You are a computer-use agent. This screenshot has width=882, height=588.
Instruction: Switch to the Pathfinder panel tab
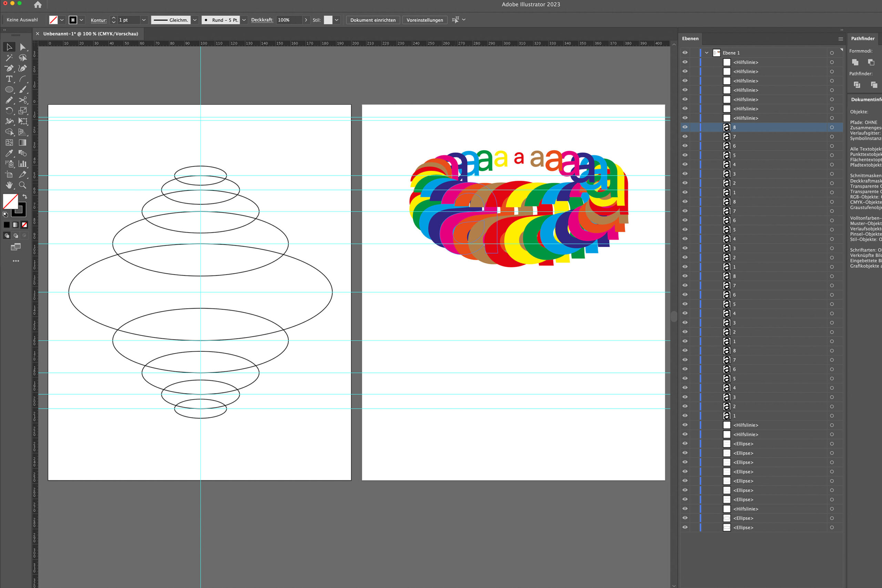click(862, 39)
